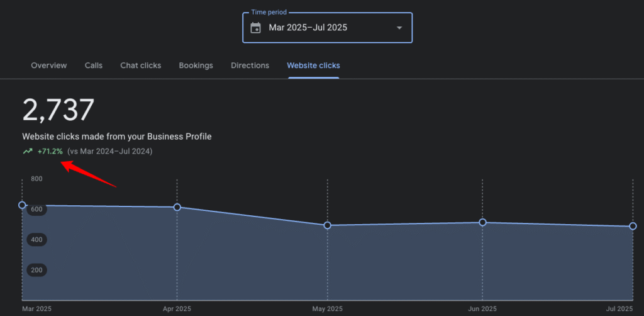
Task: Click the May 2025 chart data point
Action: (x=328, y=225)
